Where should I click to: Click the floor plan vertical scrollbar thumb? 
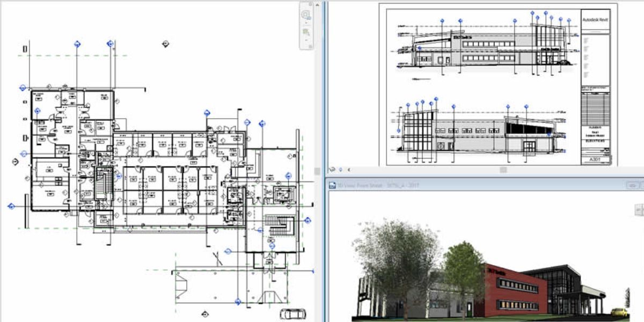click(318, 171)
